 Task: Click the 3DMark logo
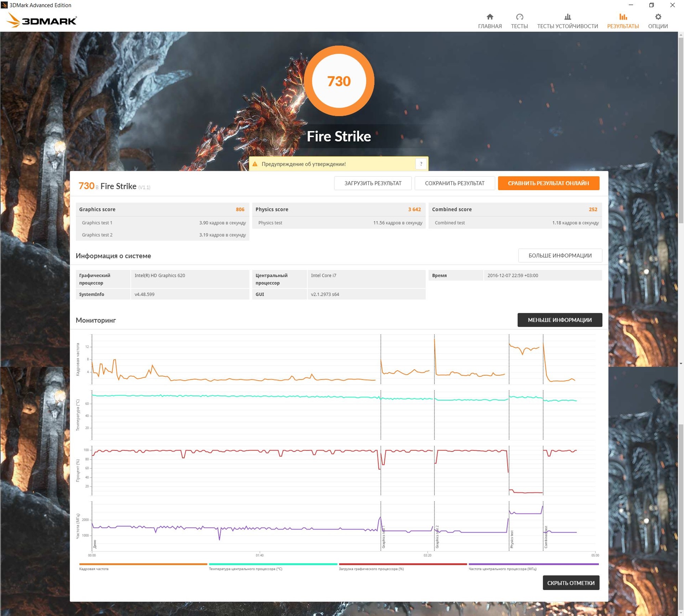tap(41, 20)
